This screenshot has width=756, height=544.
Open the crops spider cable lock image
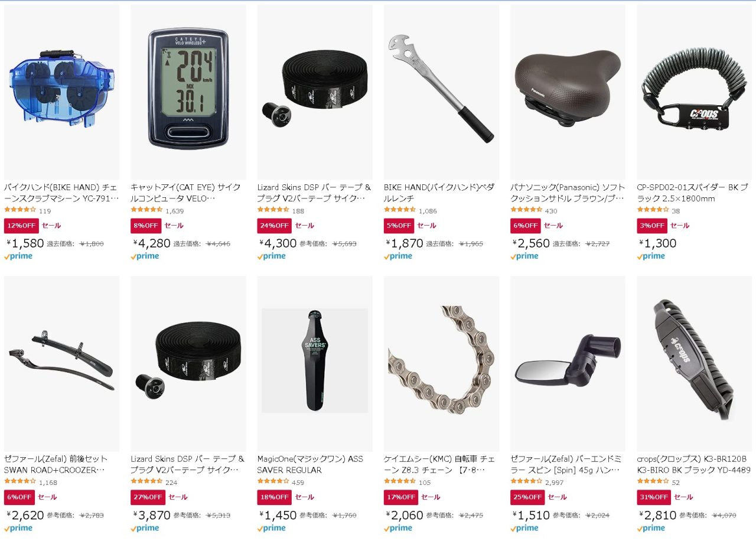coord(694,92)
